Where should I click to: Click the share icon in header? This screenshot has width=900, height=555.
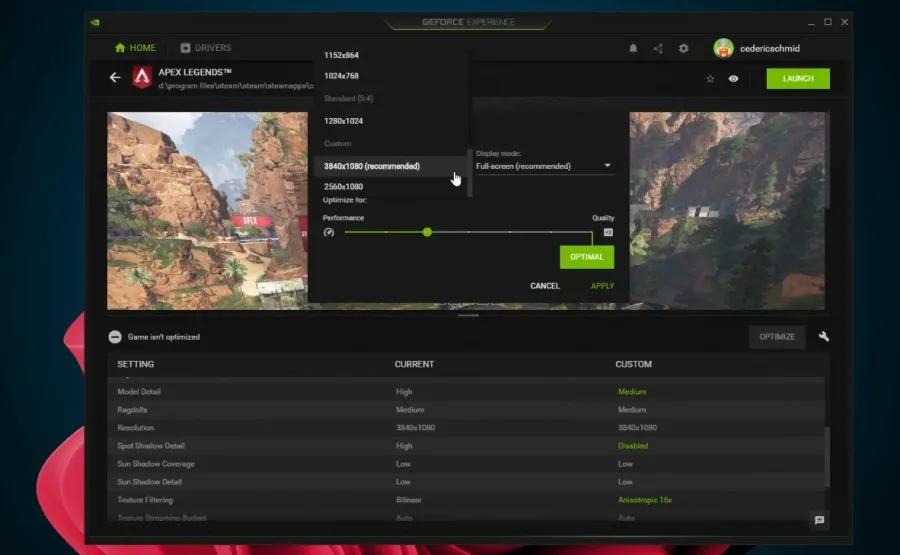658,48
